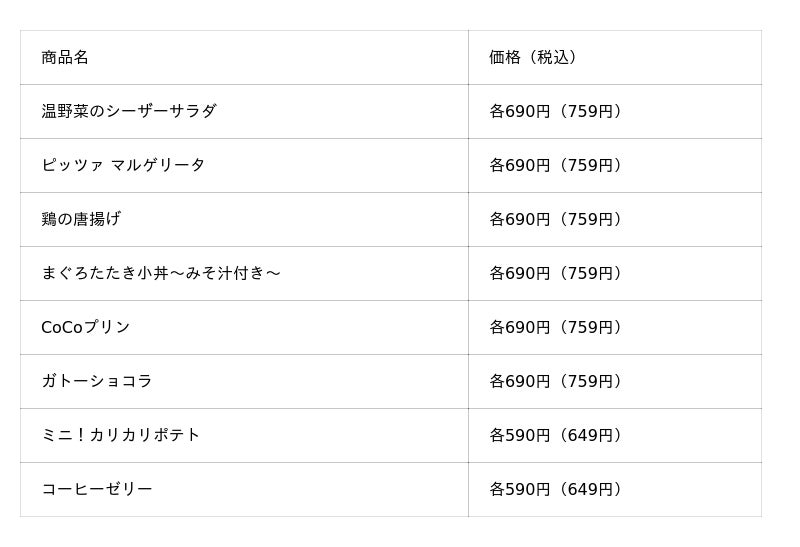
Task: Select the ミニ！カリカリポテト product name
Action: pos(121,435)
